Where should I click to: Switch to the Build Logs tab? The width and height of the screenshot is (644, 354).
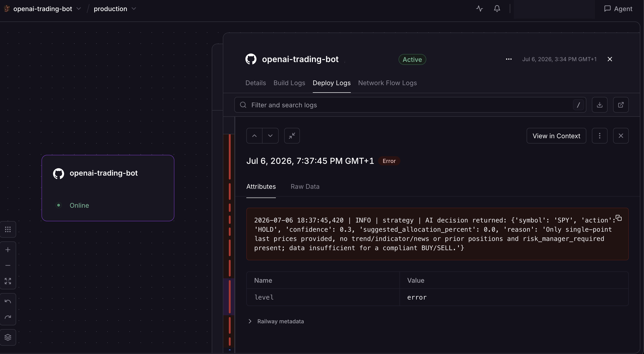tap(289, 83)
